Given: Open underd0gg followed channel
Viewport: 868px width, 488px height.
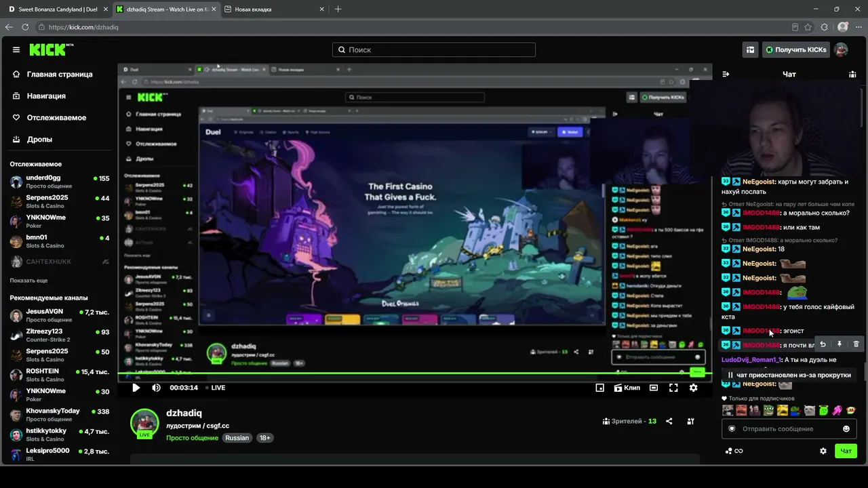Looking at the screenshot, I should tap(60, 182).
